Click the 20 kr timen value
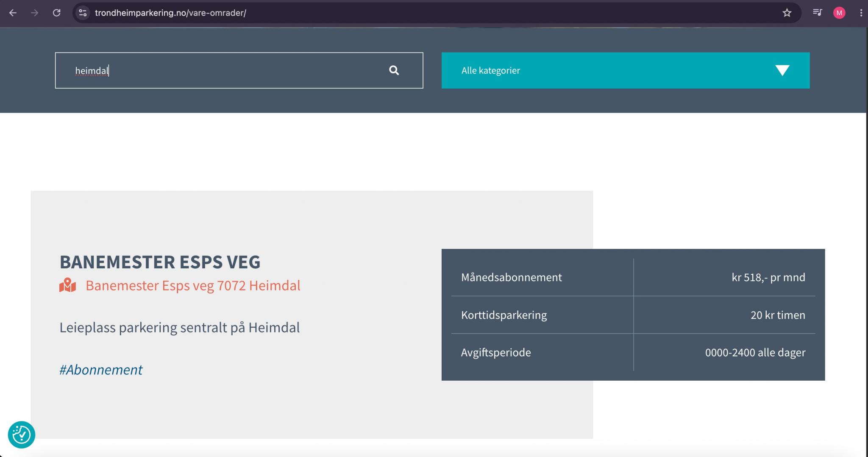This screenshot has height=457, width=868. click(778, 315)
